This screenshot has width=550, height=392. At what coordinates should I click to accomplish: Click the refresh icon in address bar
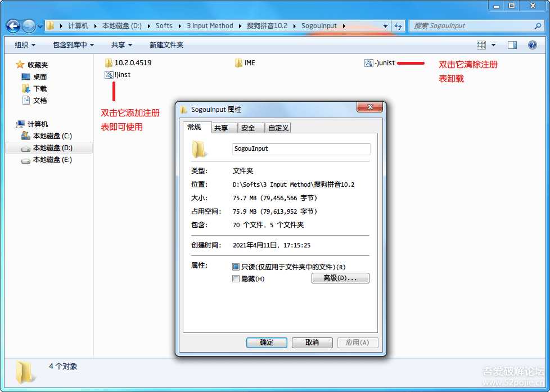(398, 25)
